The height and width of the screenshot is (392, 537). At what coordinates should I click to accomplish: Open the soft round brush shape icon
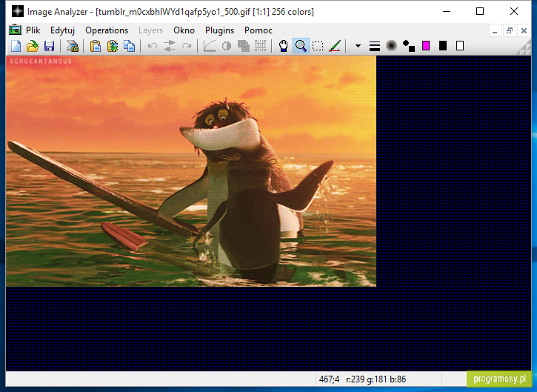pos(391,46)
